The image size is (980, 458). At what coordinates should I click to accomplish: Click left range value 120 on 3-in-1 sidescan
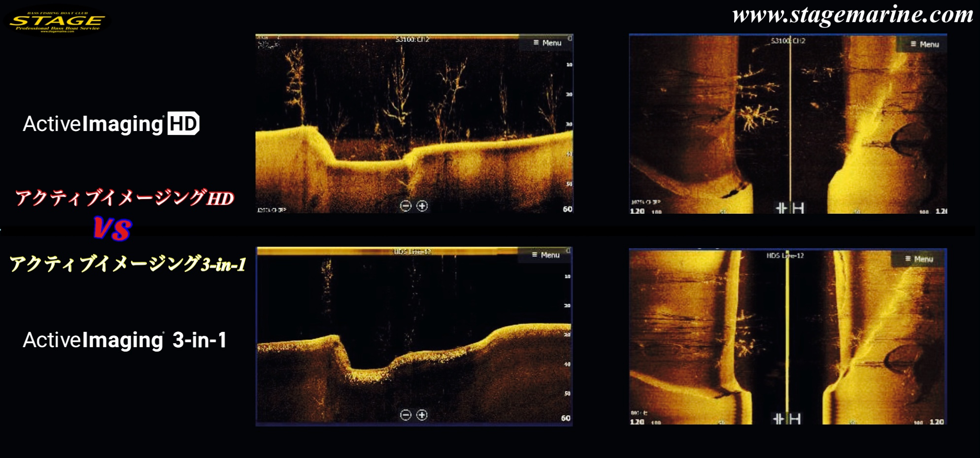pos(637,422)
